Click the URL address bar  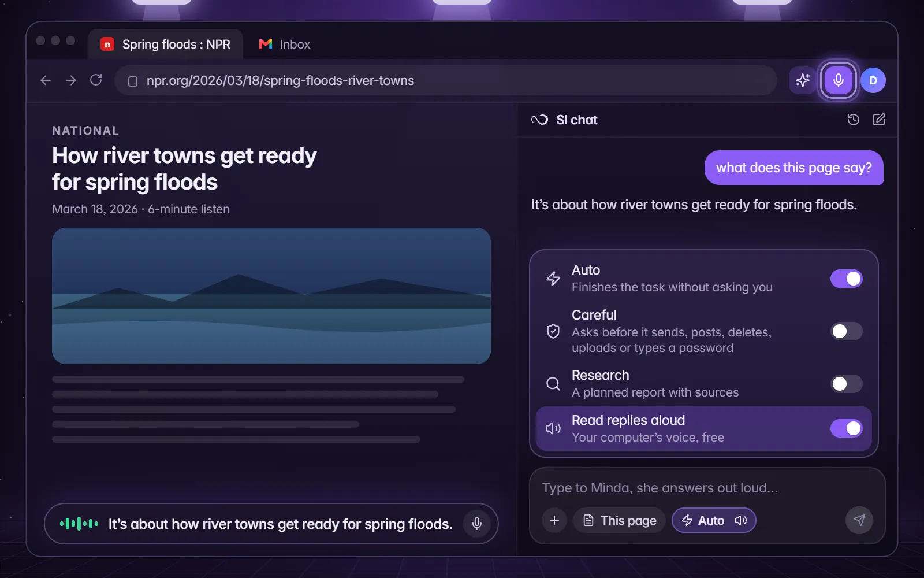click(x=446, y=80)
